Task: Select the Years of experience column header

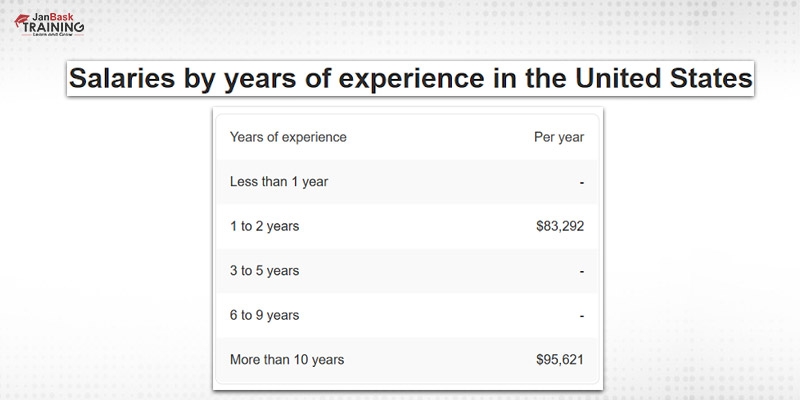Action: pos(288,135)
